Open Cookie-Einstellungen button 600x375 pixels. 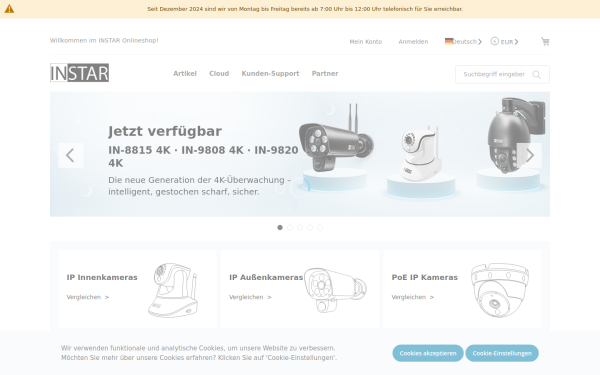click(502, 353)
